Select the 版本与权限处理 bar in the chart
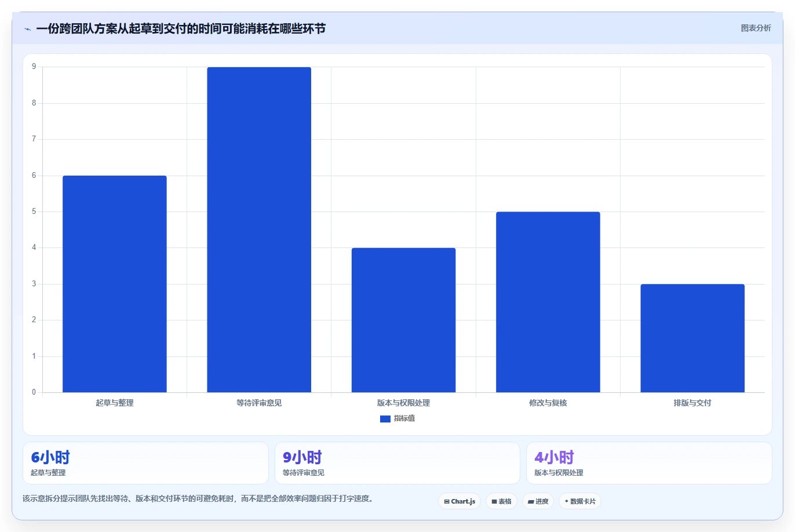The image size is (795, 532). 403,320
